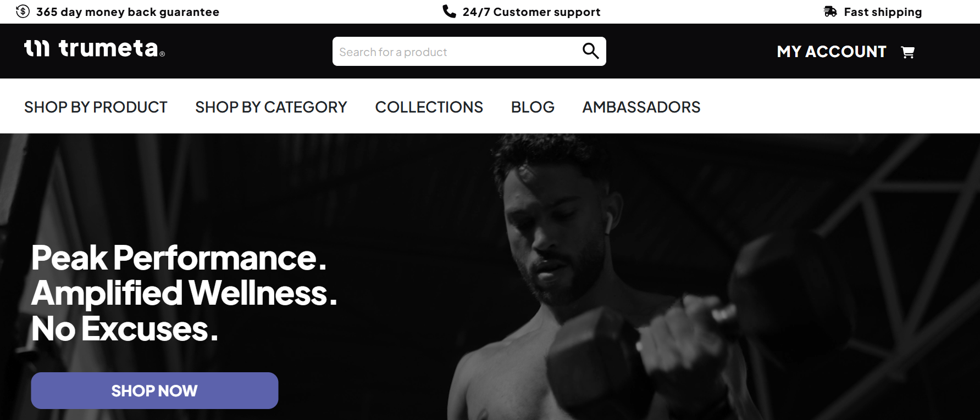Click the Peak Performance hero headline
This screenshot has height=420, width=980.
pyautogui.click(x=184, y=293)
